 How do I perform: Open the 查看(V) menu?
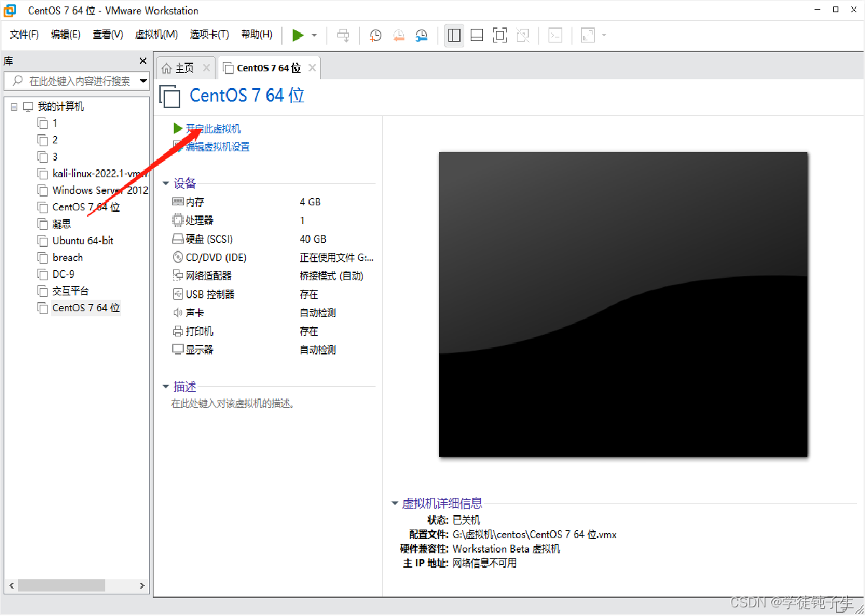coord(107,35)
